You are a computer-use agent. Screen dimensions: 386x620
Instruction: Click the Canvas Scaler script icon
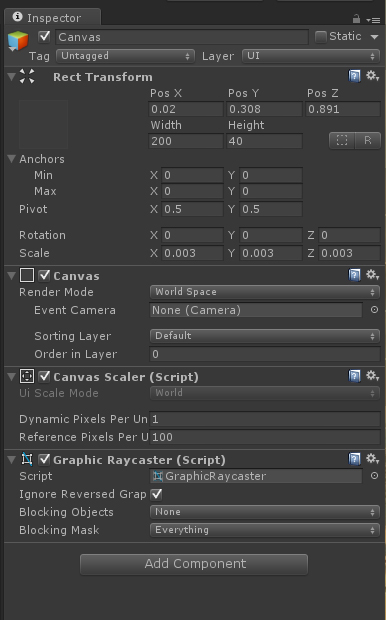[27, 376]
